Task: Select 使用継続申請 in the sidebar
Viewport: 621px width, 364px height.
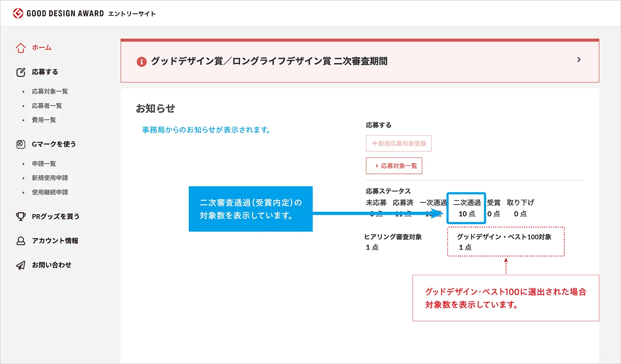Action: pyautogui.click(x=50, y=192)
